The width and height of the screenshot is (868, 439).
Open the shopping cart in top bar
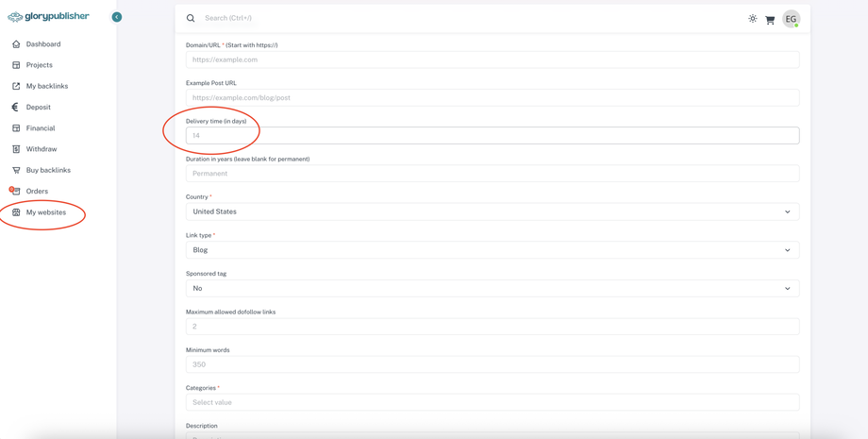770,20
